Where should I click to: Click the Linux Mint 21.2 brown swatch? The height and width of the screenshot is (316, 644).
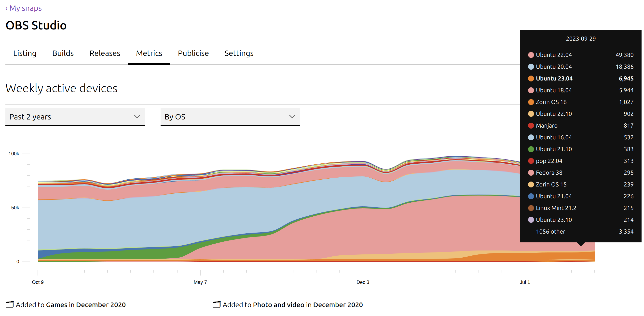click(531, 208)
